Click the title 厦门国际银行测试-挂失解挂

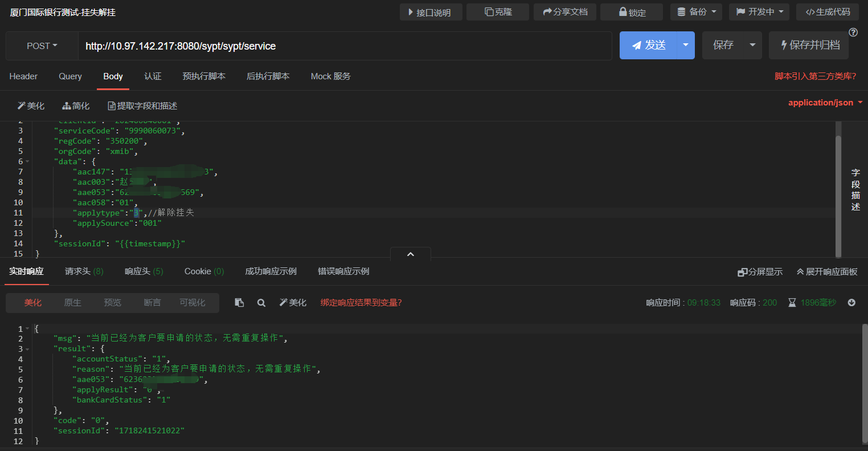63,12
